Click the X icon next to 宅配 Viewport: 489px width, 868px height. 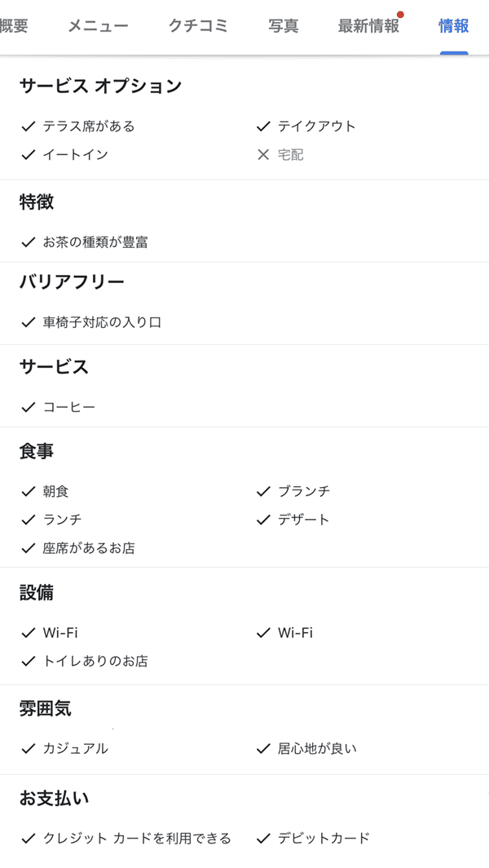coord(263,154)
